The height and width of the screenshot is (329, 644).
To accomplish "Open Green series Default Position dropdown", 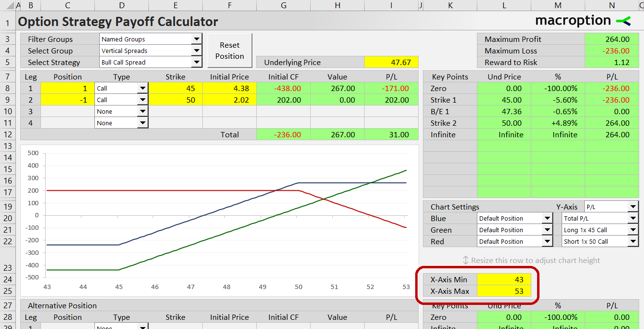I will [514, 230].
